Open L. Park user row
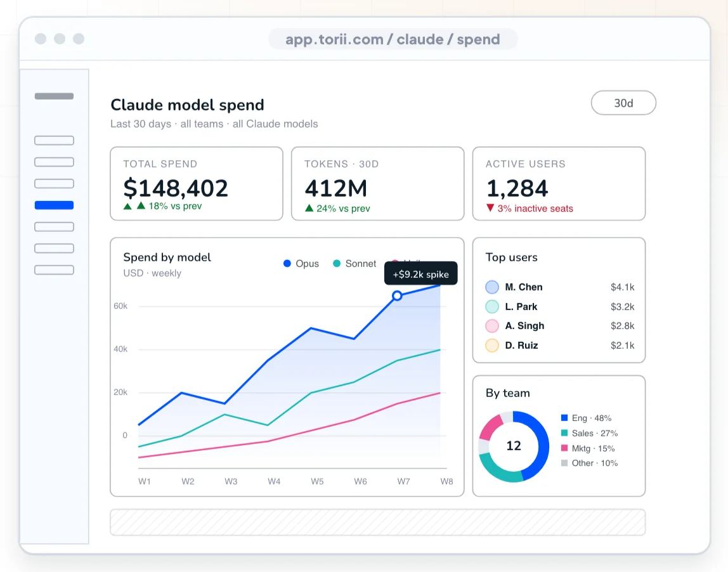The image size is (728, 572). pos(559,306)
